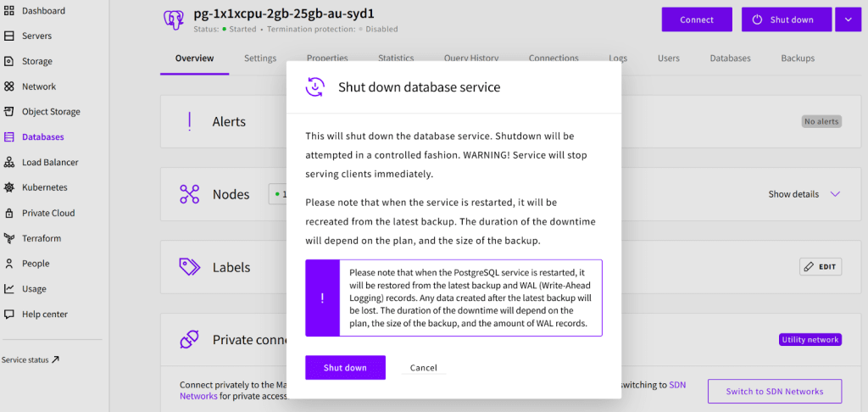The image size is (868, 412).
Task: Click the Termination protection Disabled text
Action: tap(381, 29)
